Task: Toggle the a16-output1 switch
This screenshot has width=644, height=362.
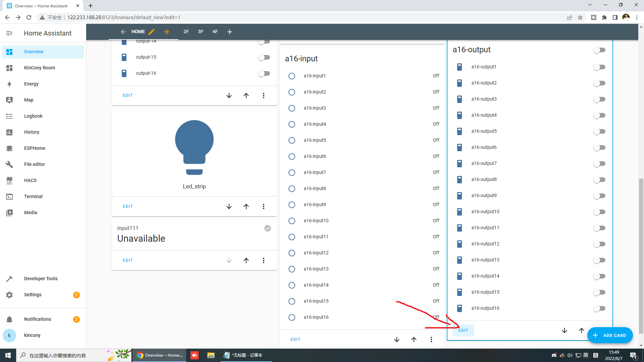Action: click(x=599, y=67)
